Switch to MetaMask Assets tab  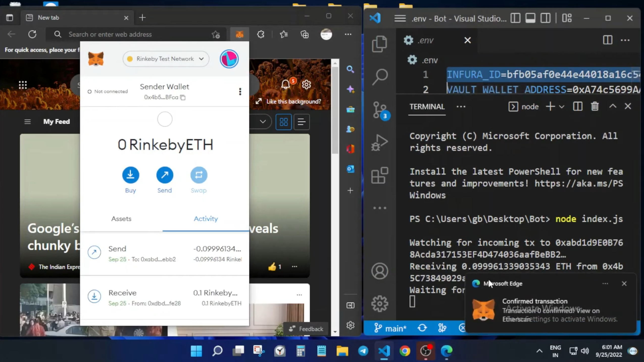[x=121, y=219]
